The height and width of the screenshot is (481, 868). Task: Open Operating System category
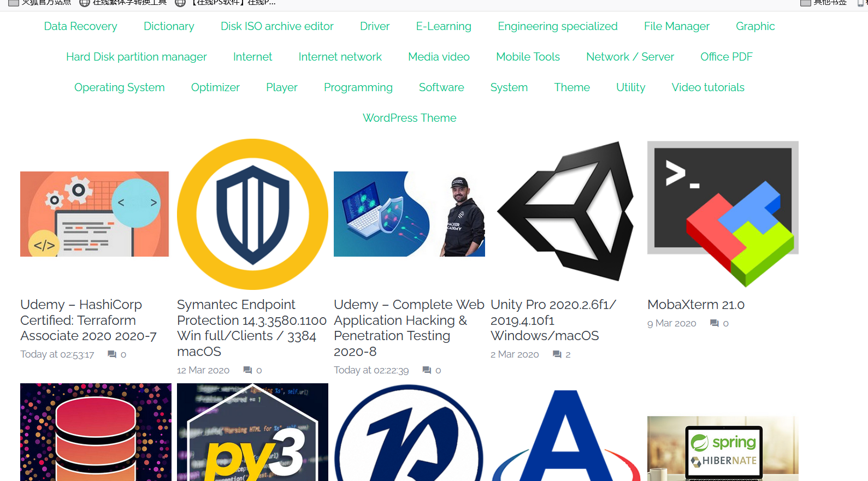coord(119,87)
